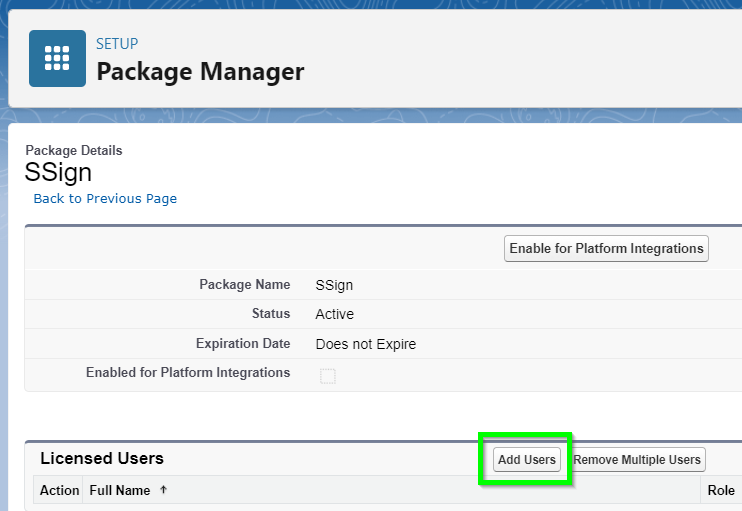Click the Package Name field label
Screen dimensions: 742x511
click(245, 284)
